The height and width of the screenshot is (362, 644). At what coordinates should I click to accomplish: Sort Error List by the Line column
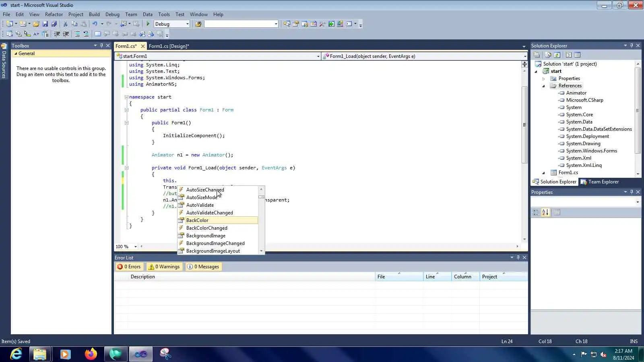[437, 277]
